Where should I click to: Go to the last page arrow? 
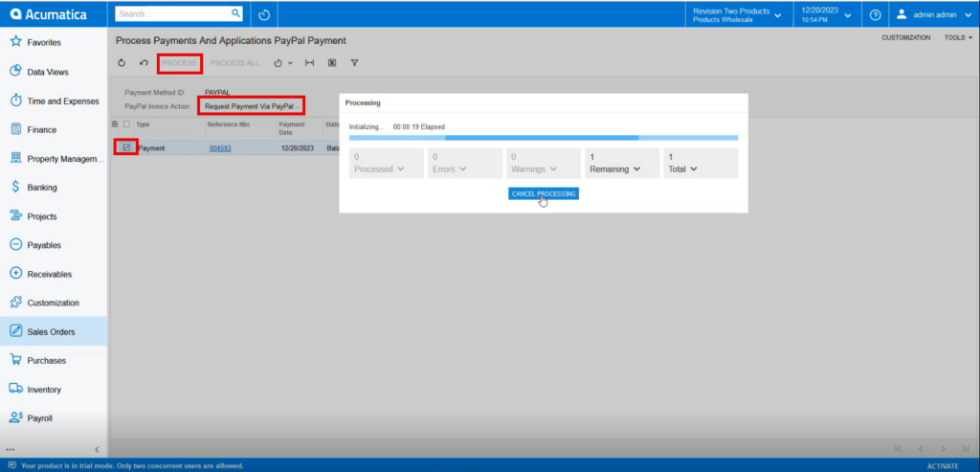[x=966, y=449]
